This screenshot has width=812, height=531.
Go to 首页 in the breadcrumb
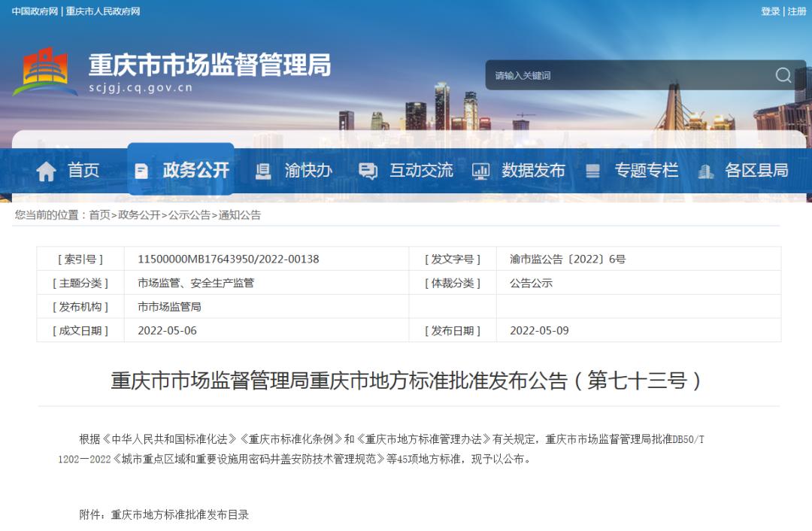[x=99, y=215]
